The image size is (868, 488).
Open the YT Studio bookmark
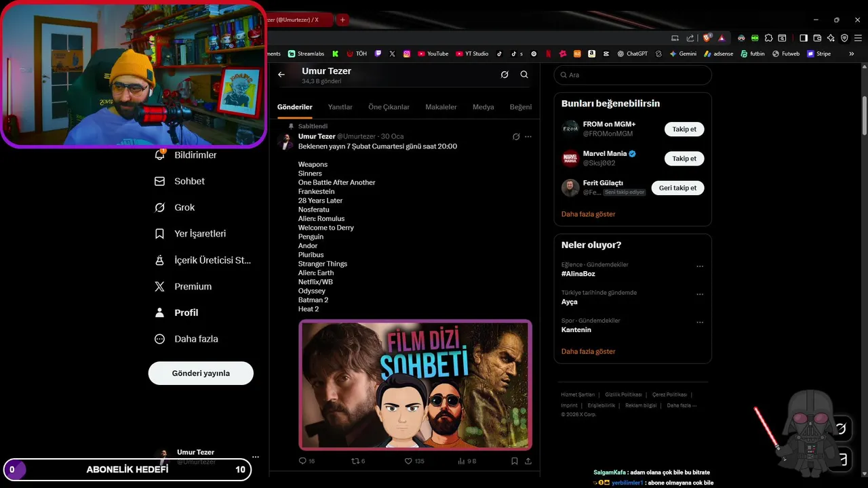click(x=472, y=54)
